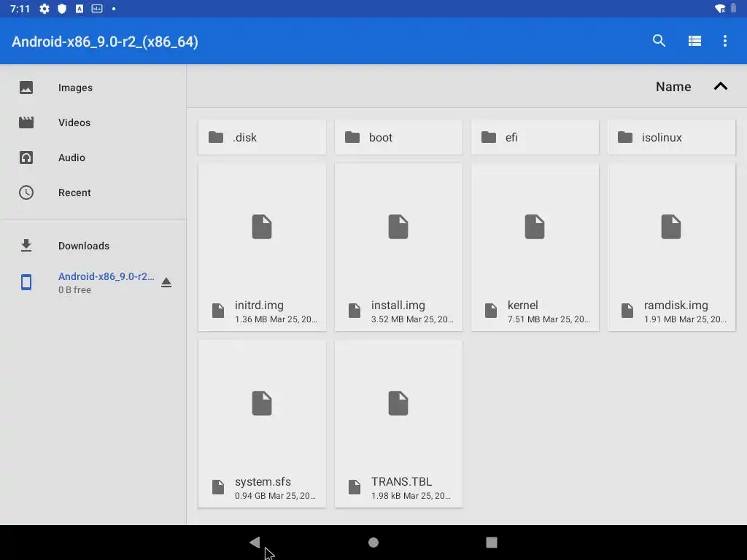Open the isolinux folder
The width and height of the screenshot is (747, 560).
pos(672,137)
